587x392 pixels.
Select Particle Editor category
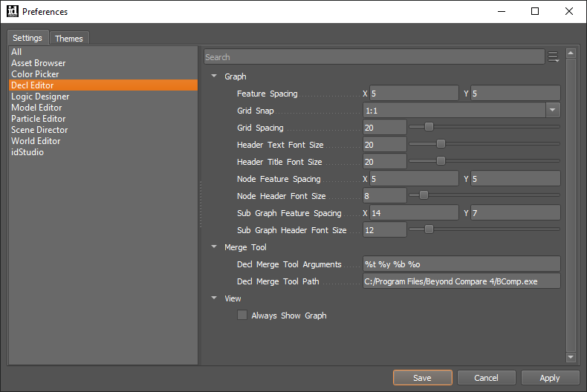[103, 119]
